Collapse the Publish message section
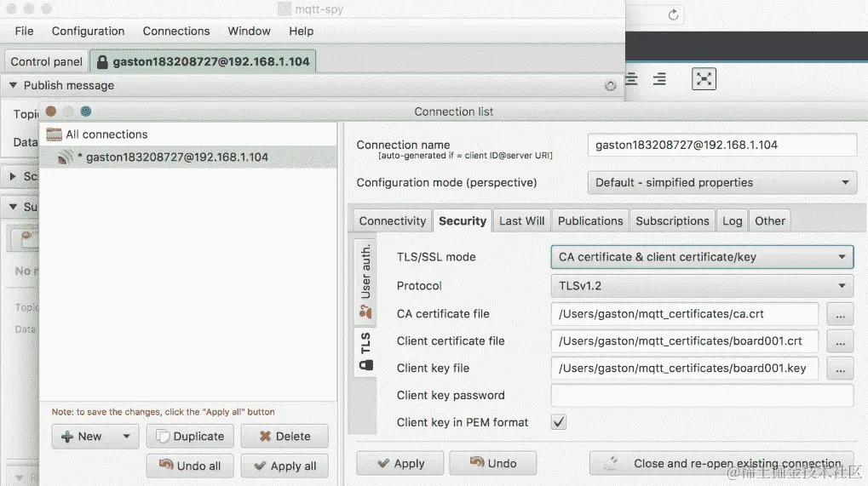 click(x=13, y=85)
